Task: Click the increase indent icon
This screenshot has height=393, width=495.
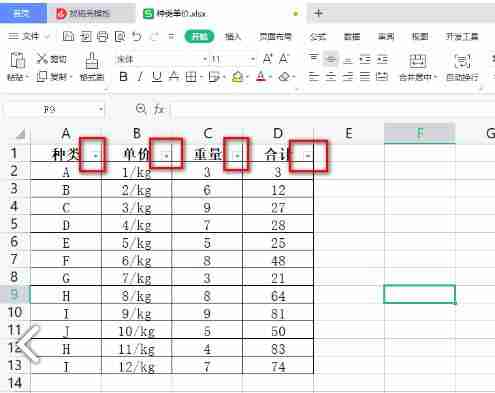Action: [x=382, y=59]
